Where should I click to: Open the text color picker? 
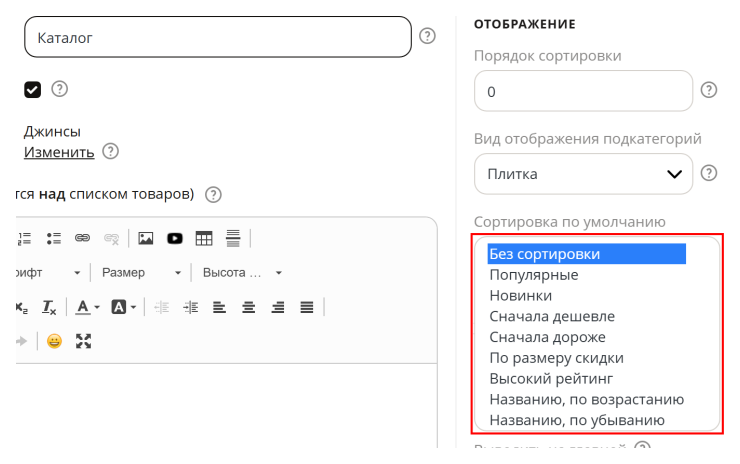pyautogui.click(x=87, y=307)
